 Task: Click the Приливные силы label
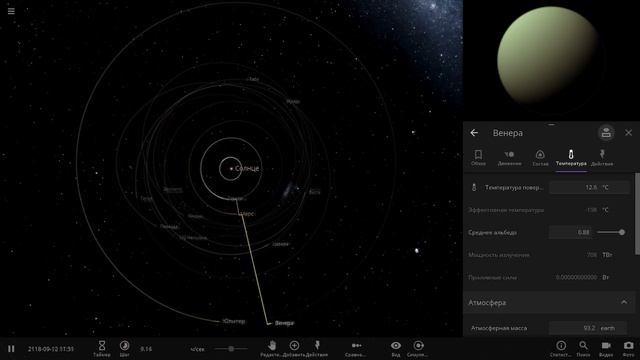[x=492, y=277]
